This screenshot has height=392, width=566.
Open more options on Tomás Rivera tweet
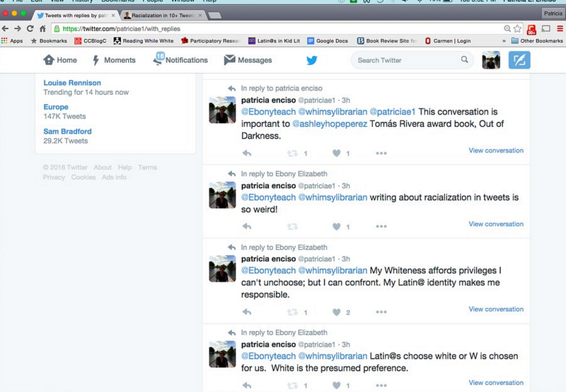pos(381,153)
